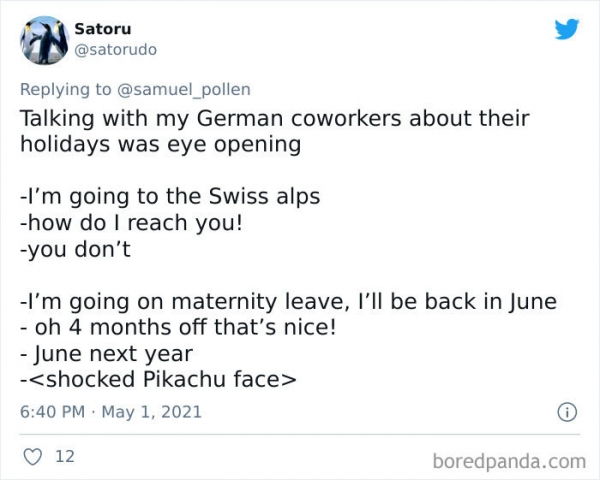Viewport: 600px width, 480px height.
Task: Open the tweet info circle icon
Action: pyautogui.click(x=566, y=411)
